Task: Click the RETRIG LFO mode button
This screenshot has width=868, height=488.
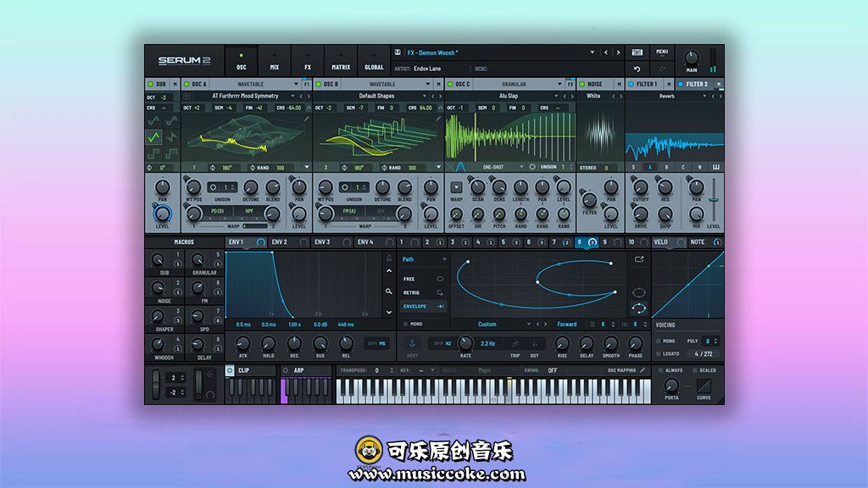Action: coord(423,292)
